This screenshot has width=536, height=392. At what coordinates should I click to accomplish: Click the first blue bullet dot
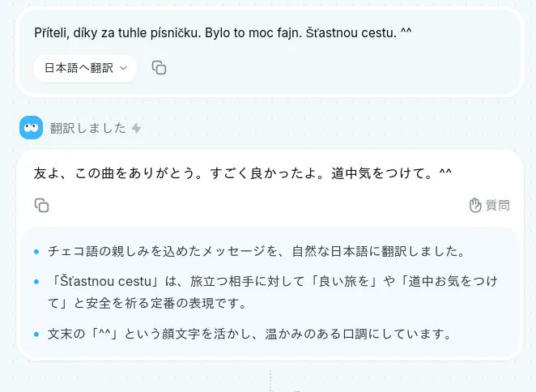tap(36, 252)
